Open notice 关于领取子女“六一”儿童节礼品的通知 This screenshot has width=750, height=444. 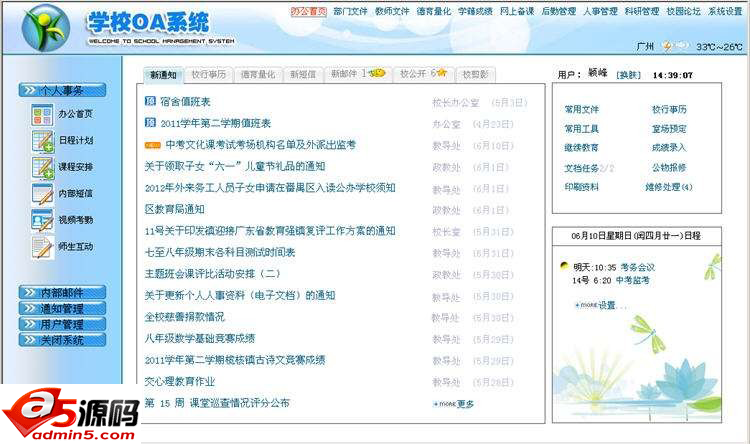pos(235,166)
